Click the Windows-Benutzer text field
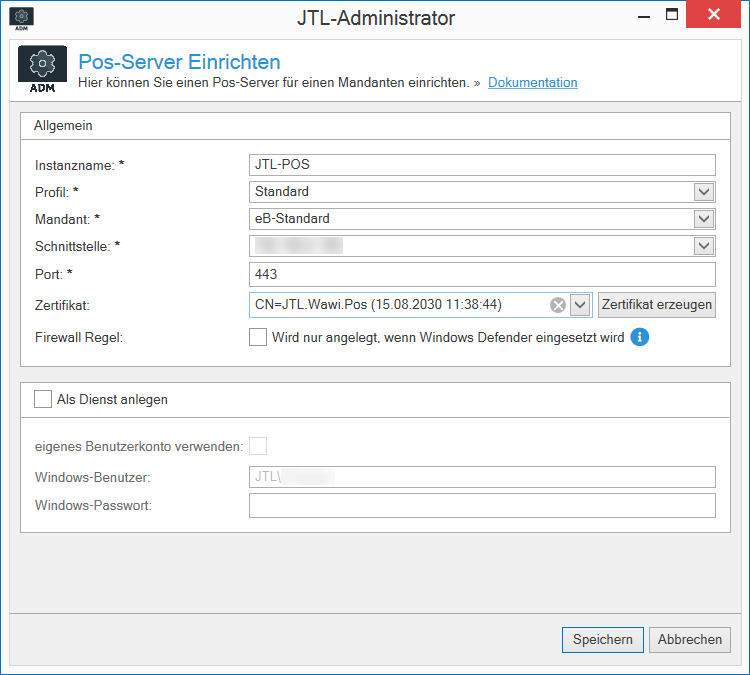 point(482,478)
